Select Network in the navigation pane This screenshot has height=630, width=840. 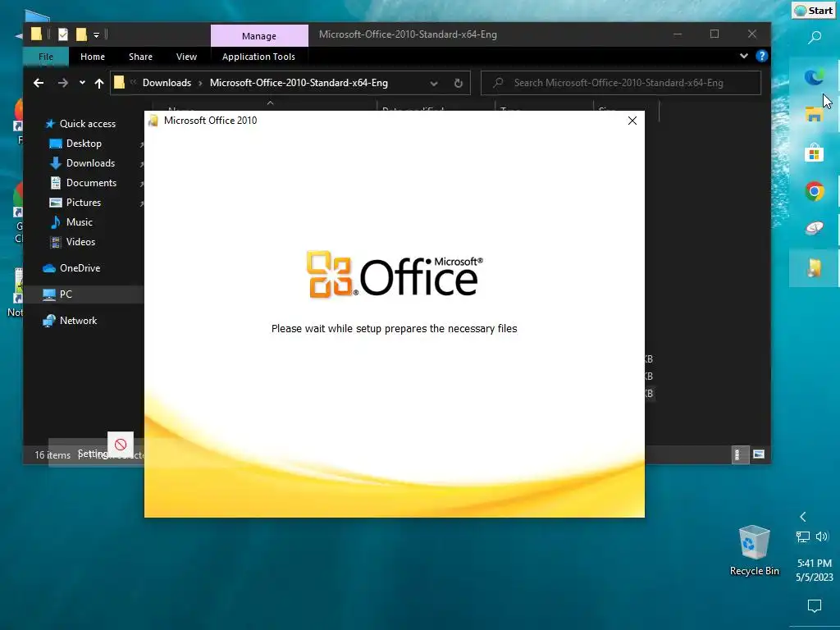(78, 321)
